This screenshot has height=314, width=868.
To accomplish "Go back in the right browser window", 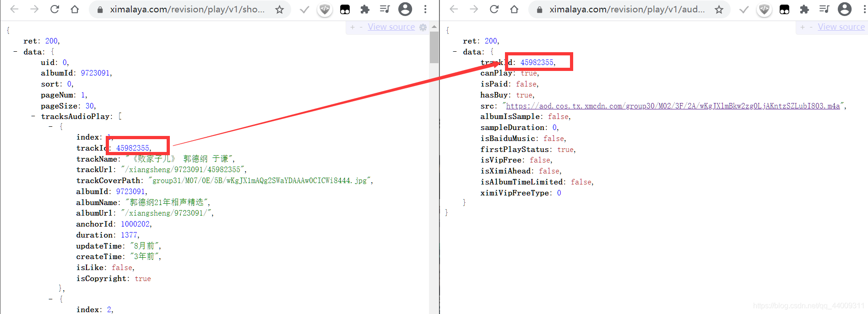I will pos(454,9).
